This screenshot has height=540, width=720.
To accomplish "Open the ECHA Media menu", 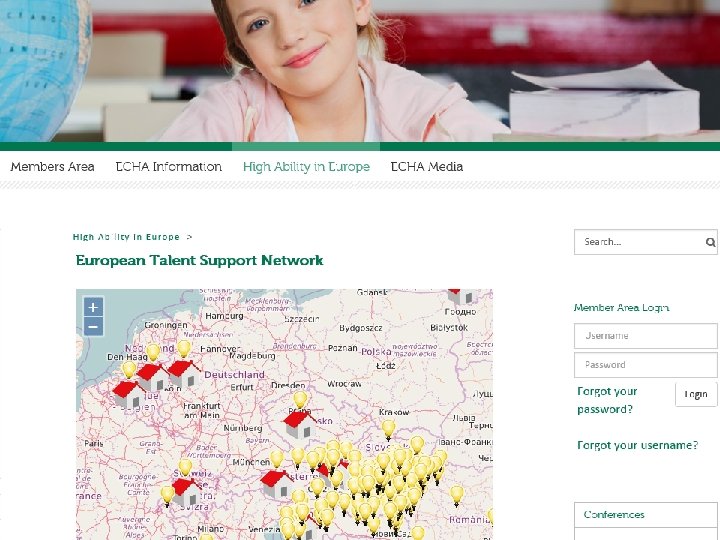I will pyautogui.click(x=427, y=167).
